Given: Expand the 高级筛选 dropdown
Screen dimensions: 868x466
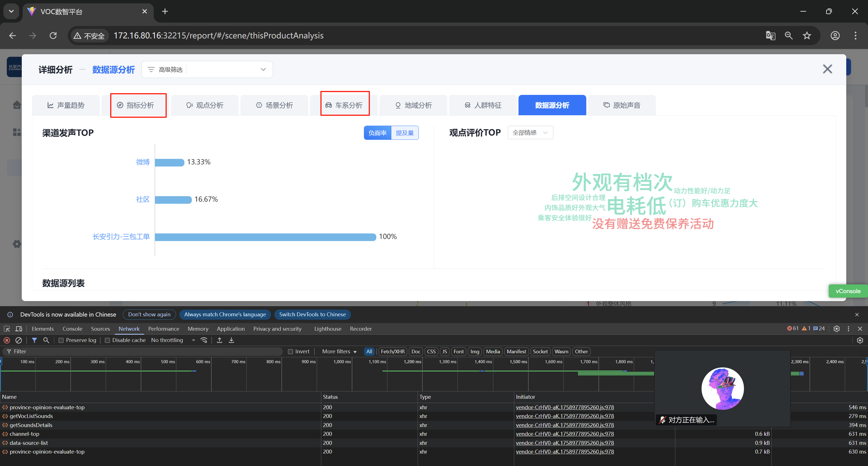Looking at the screenshot, I should 263,69.
